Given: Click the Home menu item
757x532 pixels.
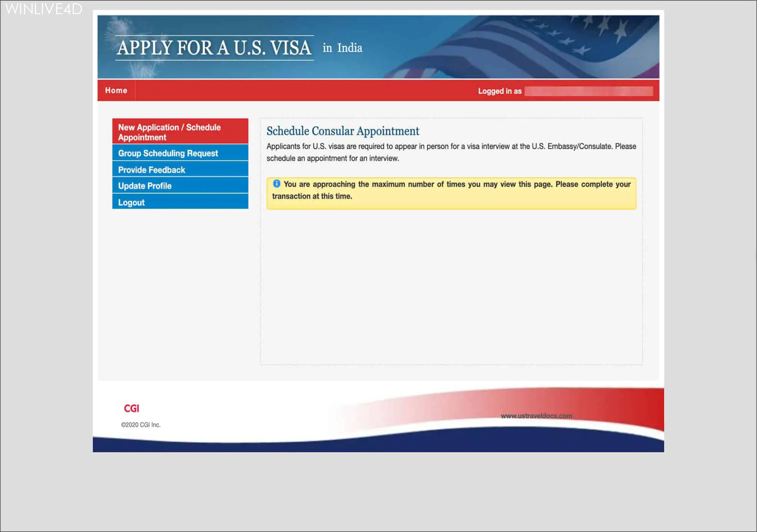Looking at the screenshot, I should coord(116,90).
